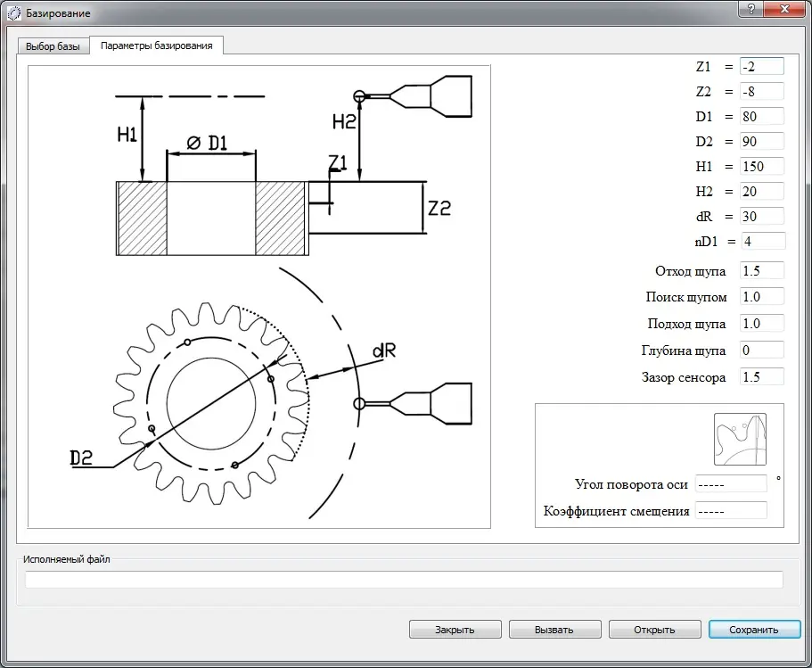Click the Отход щупа field
The height and width of the screenshot is (668, 812).
761,270
